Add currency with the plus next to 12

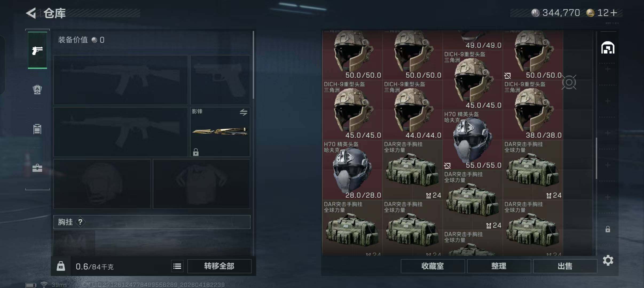(614, 13)
